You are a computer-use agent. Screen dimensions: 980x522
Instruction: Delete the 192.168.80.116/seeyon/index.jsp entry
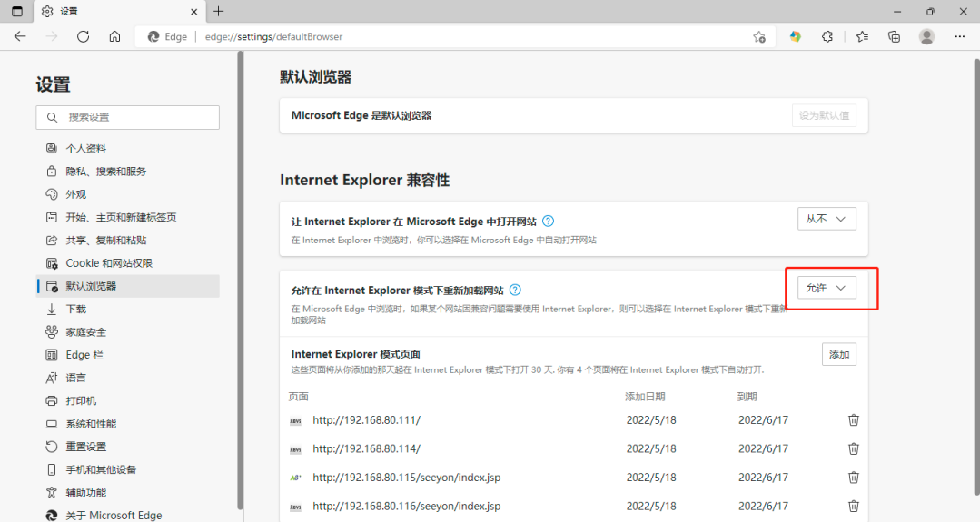click(x=853, y=507)
